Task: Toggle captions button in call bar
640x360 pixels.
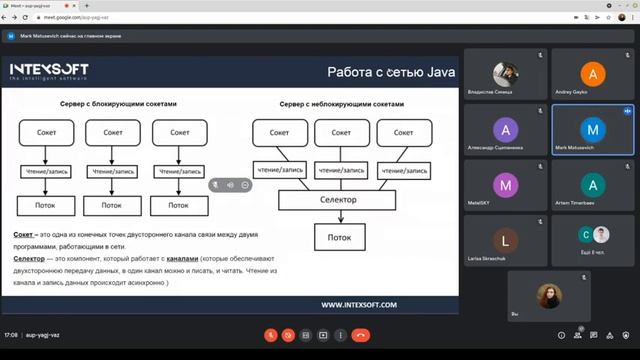Action: point(306,335)
